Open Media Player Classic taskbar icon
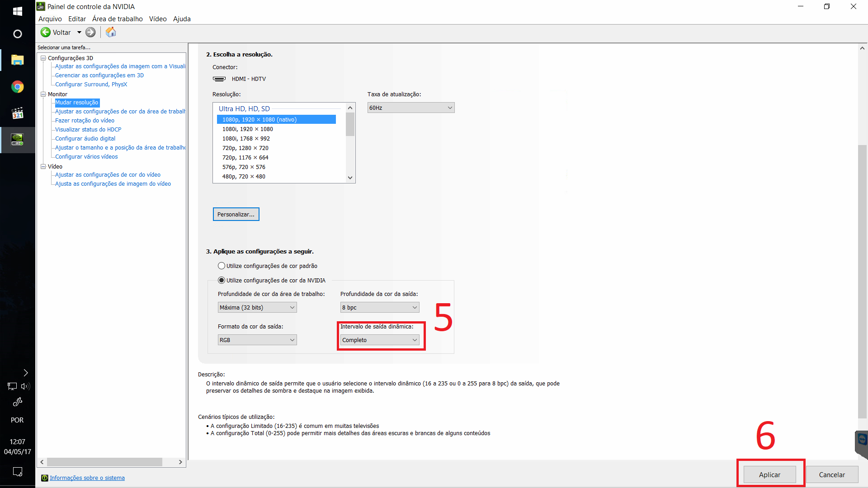 coord(18,113)
